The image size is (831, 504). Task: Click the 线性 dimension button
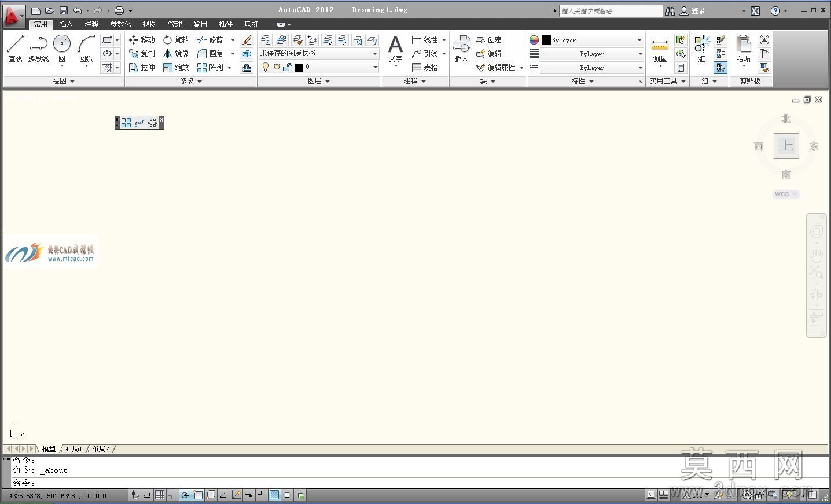[x=425, y=40]
